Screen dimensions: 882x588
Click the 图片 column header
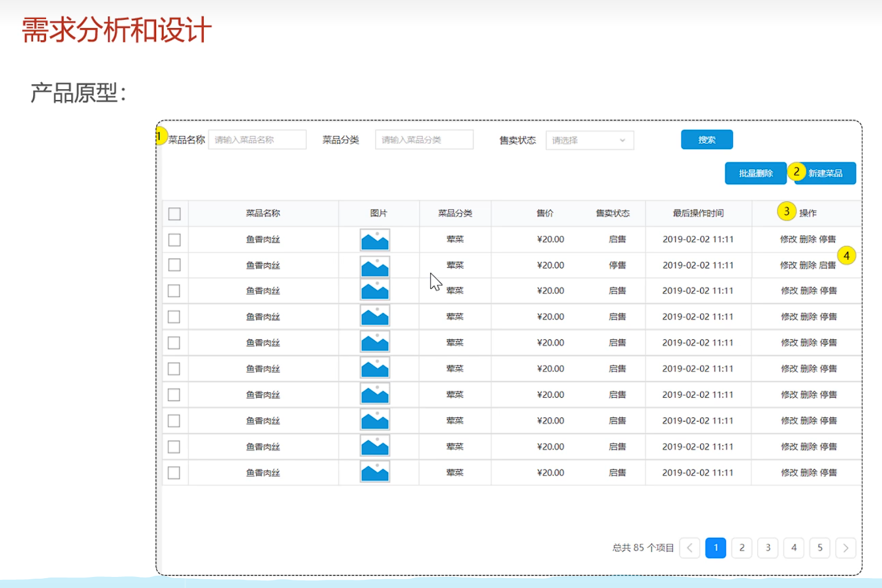[x=379, y=213]
